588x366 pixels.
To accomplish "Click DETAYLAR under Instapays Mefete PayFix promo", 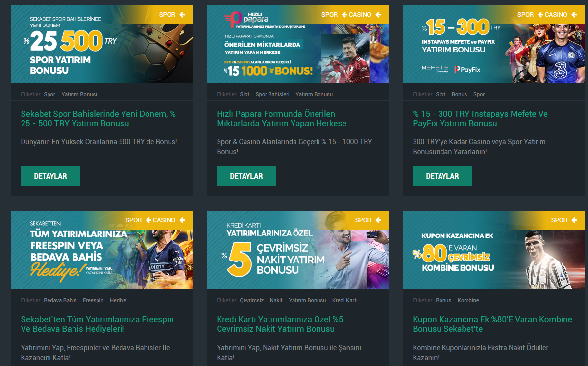I will (442, 176).
